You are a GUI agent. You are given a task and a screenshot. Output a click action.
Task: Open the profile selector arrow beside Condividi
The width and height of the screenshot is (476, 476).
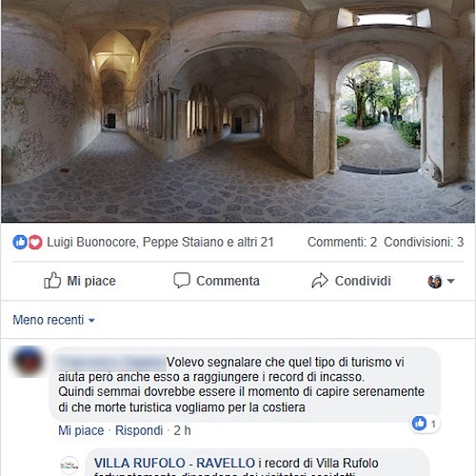coord(450,281)
